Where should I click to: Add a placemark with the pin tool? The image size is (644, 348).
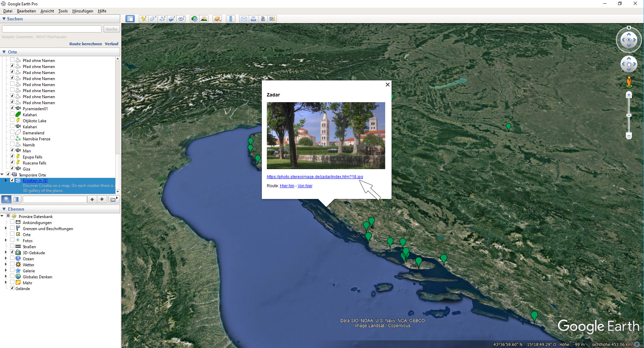(143, 19)
